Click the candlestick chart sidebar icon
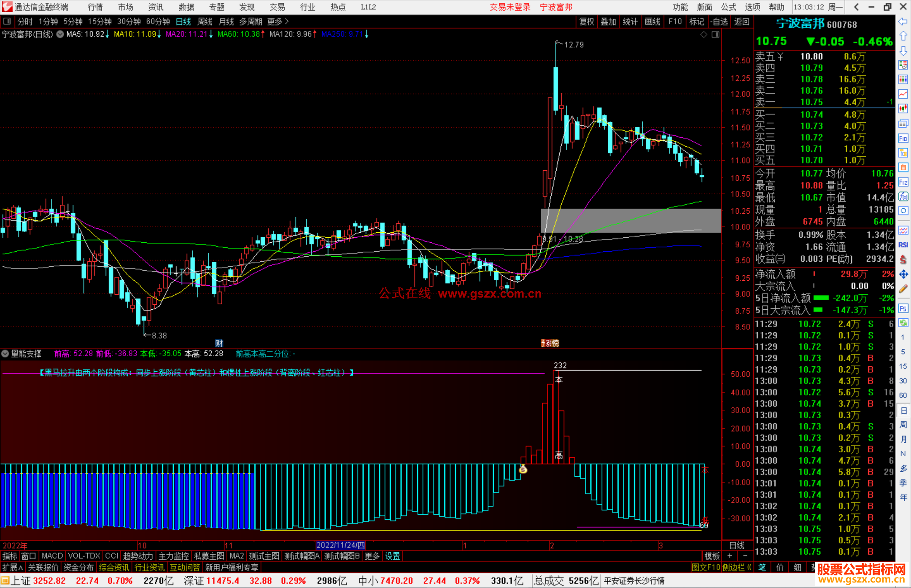The image size is (911, 588). click(x=903, y=108)
